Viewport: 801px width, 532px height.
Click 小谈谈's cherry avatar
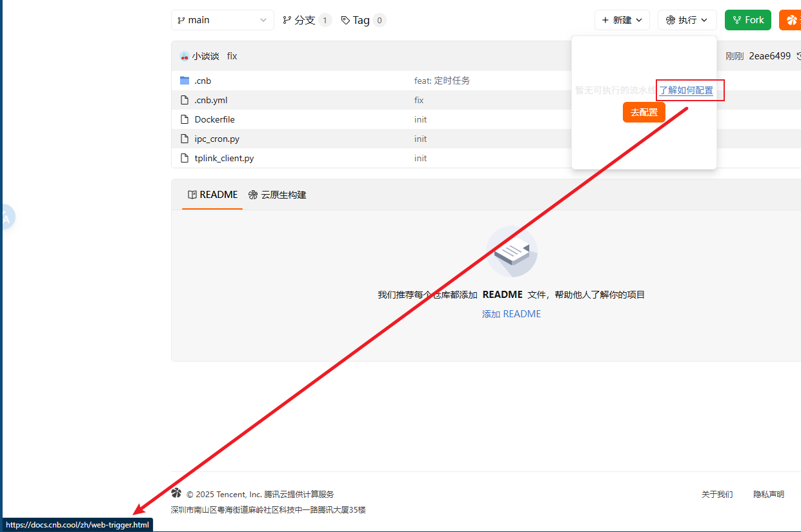coord(184,56)
